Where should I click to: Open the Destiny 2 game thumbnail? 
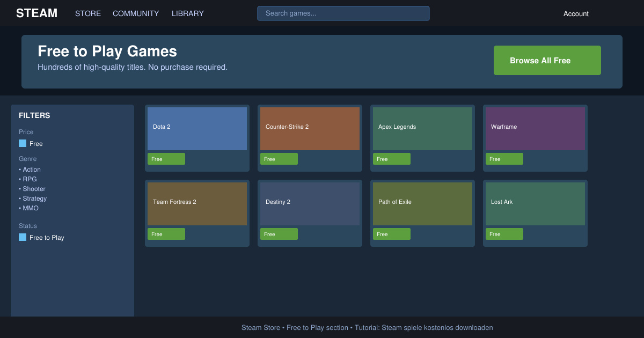click(x=310, y=204)
